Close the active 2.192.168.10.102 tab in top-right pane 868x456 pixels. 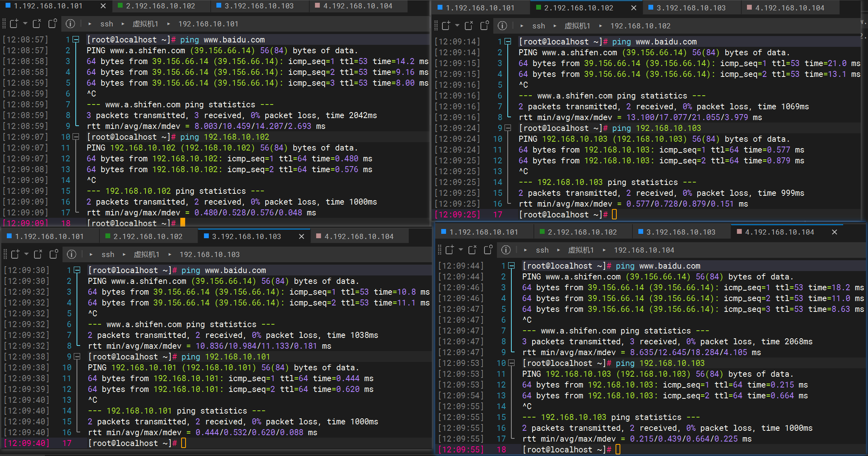pyautogui.click(x=634, y=8)
